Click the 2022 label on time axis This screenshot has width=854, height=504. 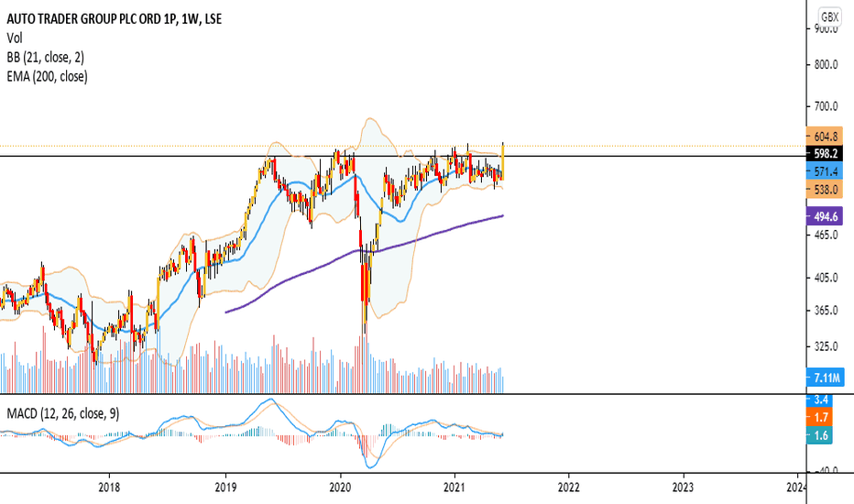[569, 488]
